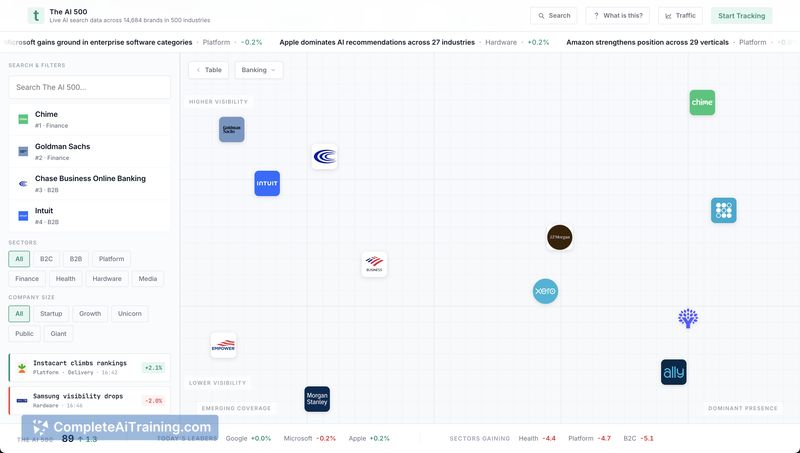Click the JPMorgan round logo
This screenshot has height=453, width=800.
560,237
